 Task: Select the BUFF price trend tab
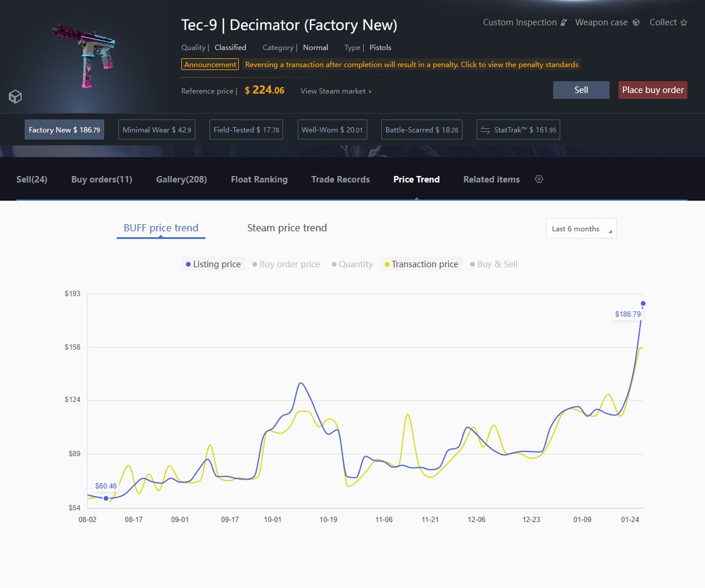(161, 228)
